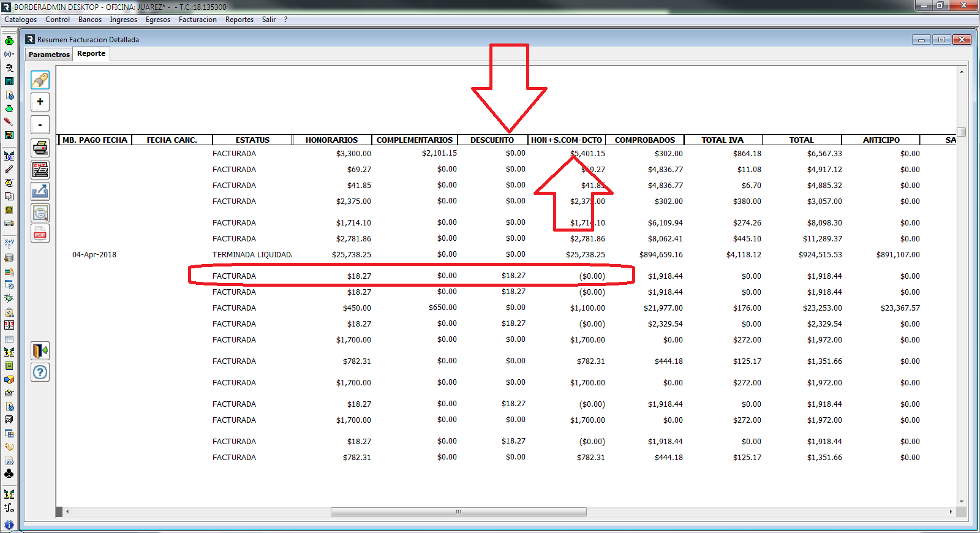The image size is (980, 533).
Task: Click the green money bag sidebar icon
Action: [x=9, y=40]
